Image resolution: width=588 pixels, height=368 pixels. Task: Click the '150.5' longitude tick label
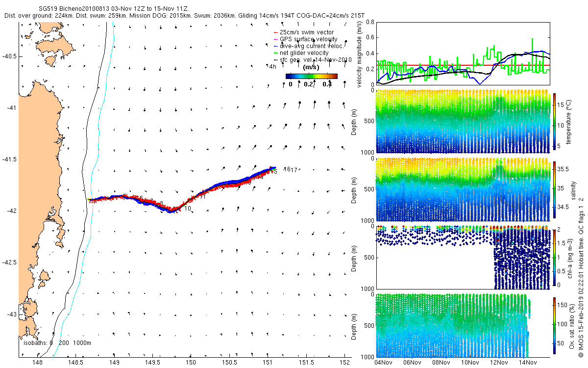pyautogui.click(x=229, y=363)
